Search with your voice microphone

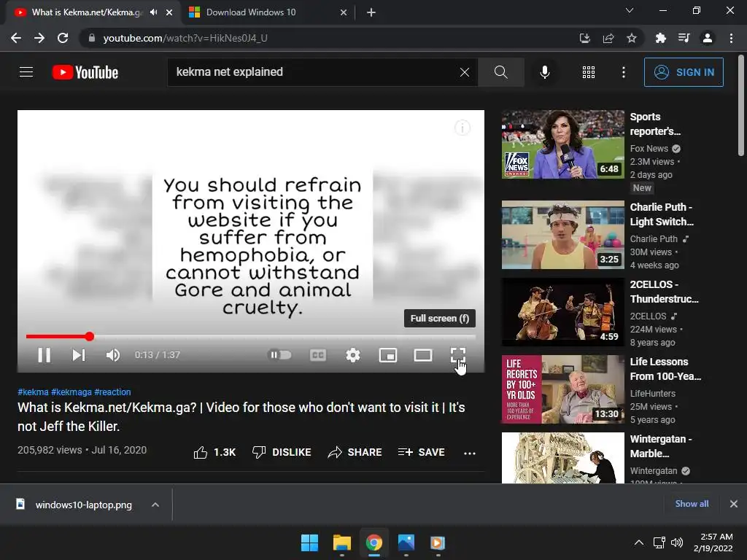pos(544,72)
